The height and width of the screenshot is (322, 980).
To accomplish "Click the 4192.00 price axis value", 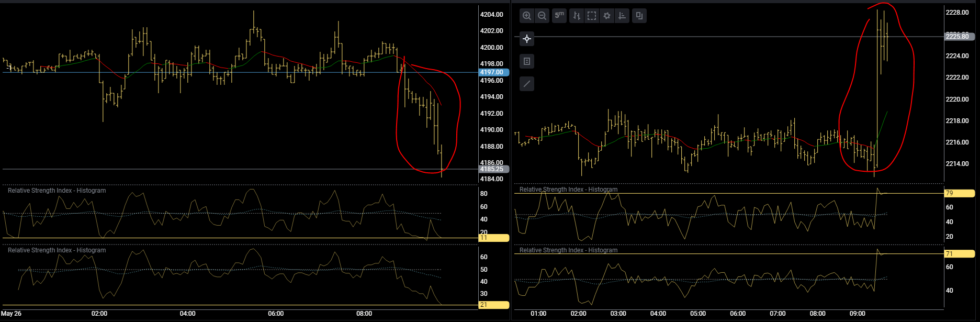I will pyautogui.click(x=492, y=114).
